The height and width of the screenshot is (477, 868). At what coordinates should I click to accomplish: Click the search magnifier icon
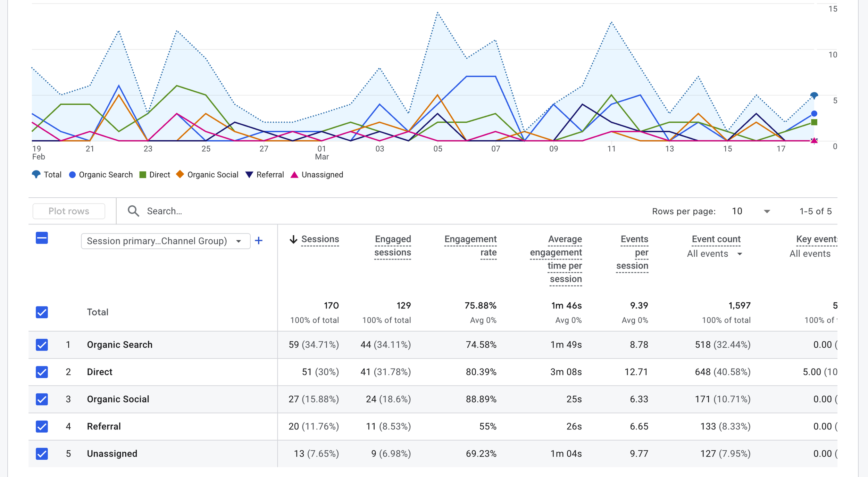[x=133, y=211]
